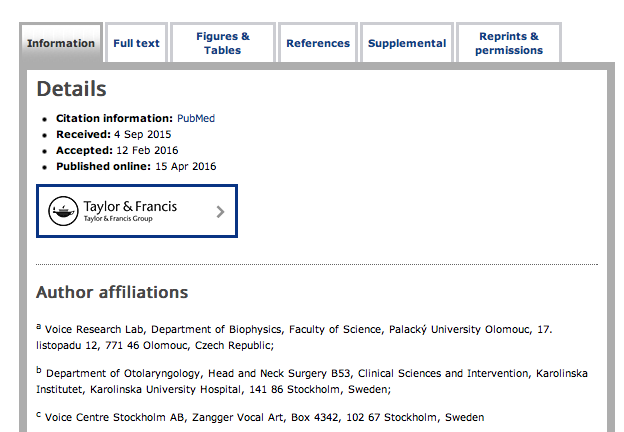Click the Published online date 15 Apr 2016

pyautogui.click(x=185, y=166)
